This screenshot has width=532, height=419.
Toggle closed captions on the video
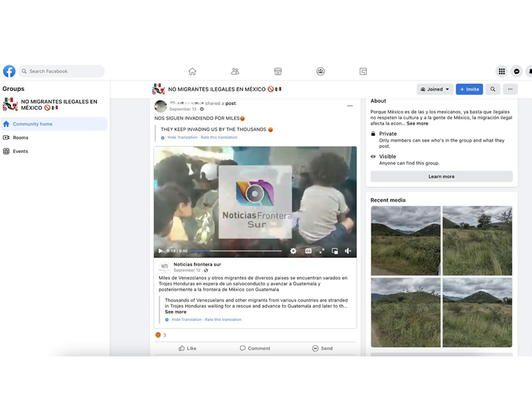pos(308,251)
